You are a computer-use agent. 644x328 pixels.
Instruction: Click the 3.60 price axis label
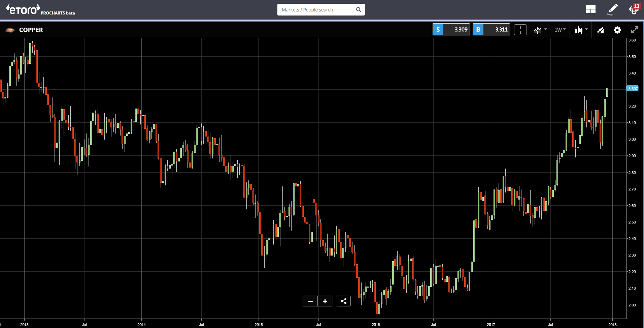(x=632, y=40)
